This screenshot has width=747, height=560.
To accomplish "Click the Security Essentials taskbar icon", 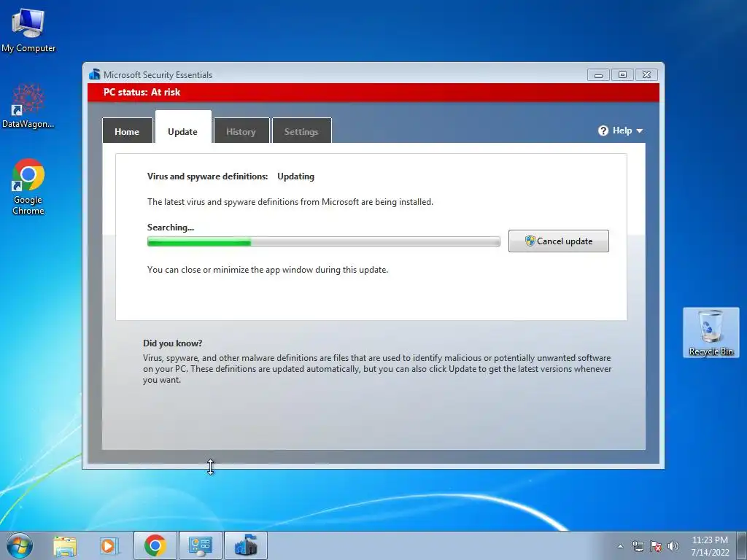I will coord(245,545).
